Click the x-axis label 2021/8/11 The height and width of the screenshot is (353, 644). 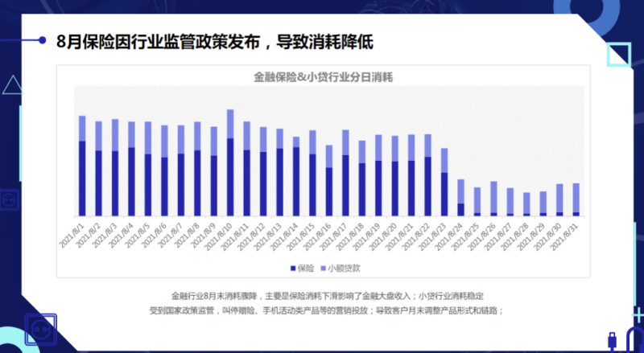point(234,237)
